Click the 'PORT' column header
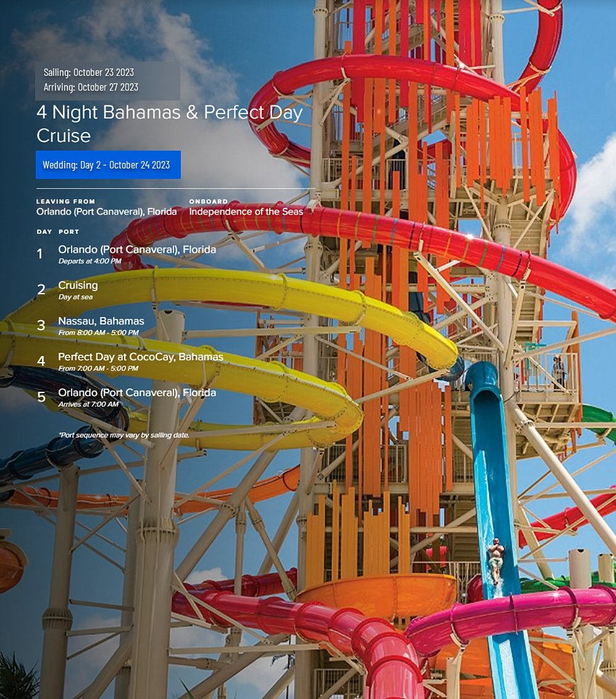 [x=69, y=232]
